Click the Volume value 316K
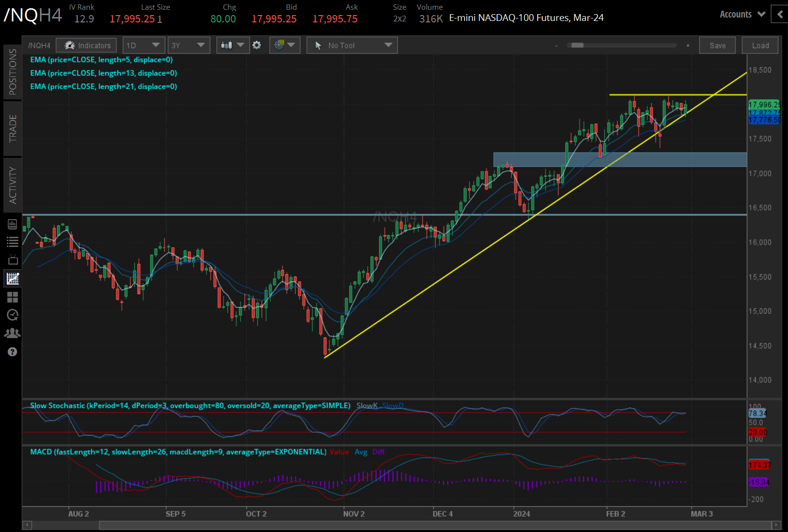The height and width of the screenshot is (532, 788). [x=431, y=19]
